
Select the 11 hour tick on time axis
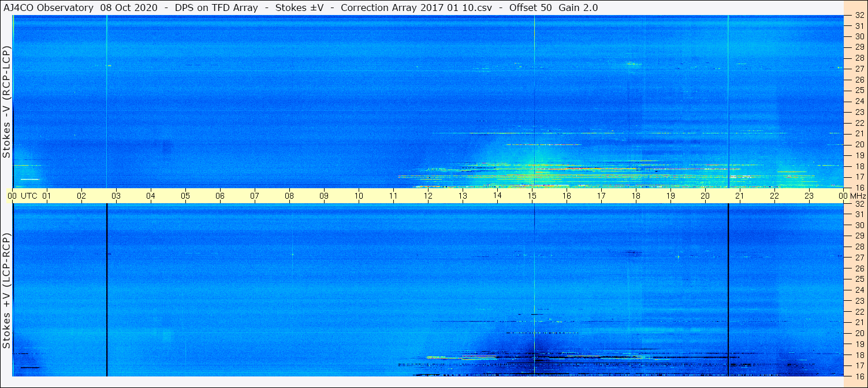[393, 196]
